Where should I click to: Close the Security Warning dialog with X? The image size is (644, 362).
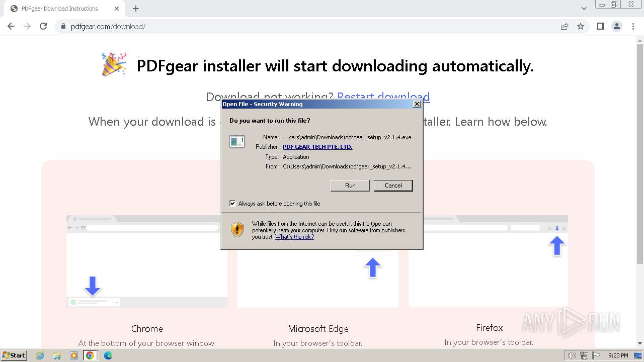click(x=417, y=104)
